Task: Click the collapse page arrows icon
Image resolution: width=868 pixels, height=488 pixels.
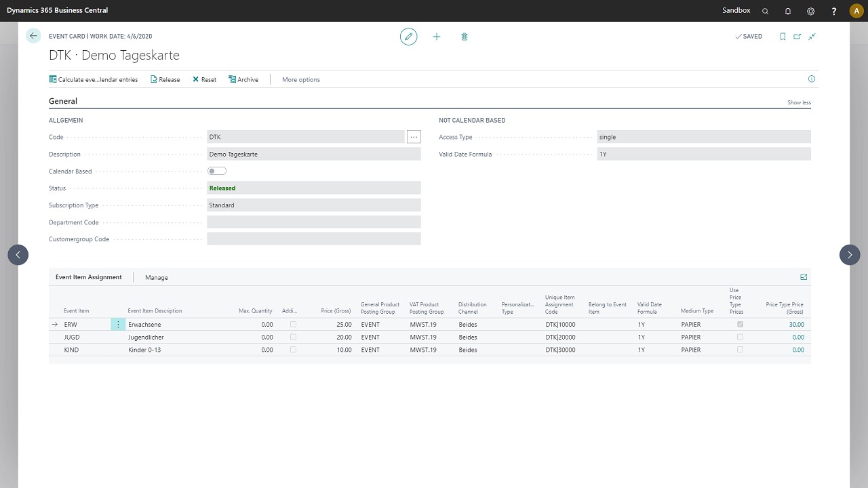Action: tap(812, 37)
